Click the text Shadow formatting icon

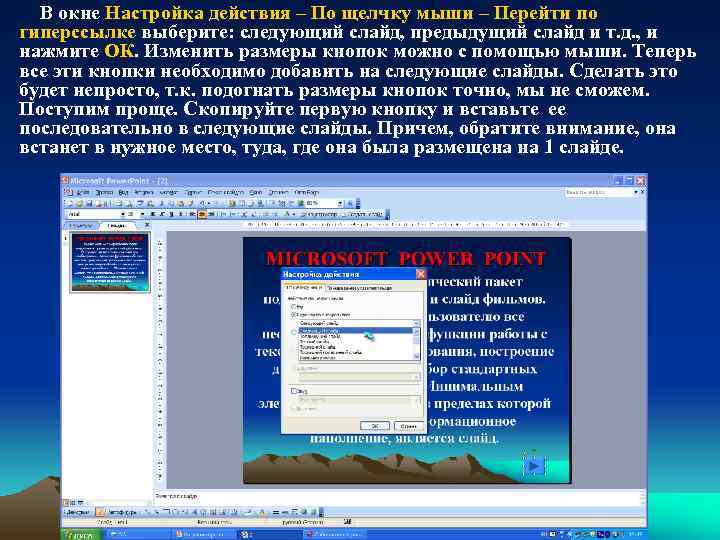(x=180, y=214)
